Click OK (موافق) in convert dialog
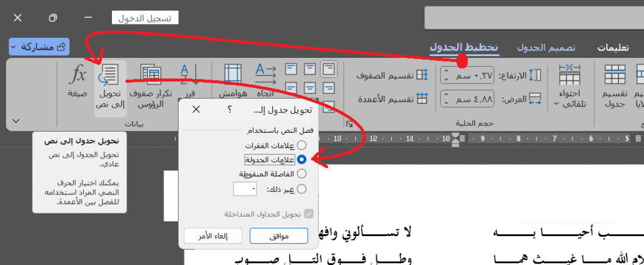644x265 pixels. pos(279,236)
